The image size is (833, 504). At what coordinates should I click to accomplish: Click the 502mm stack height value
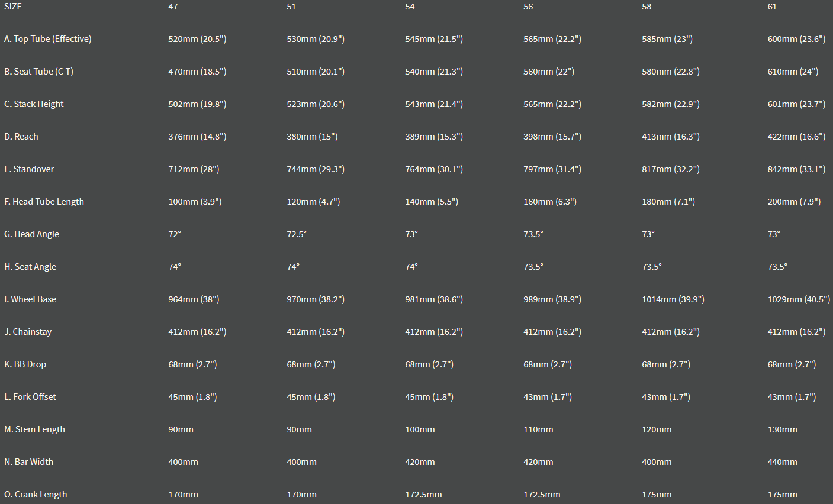point(197,104)
